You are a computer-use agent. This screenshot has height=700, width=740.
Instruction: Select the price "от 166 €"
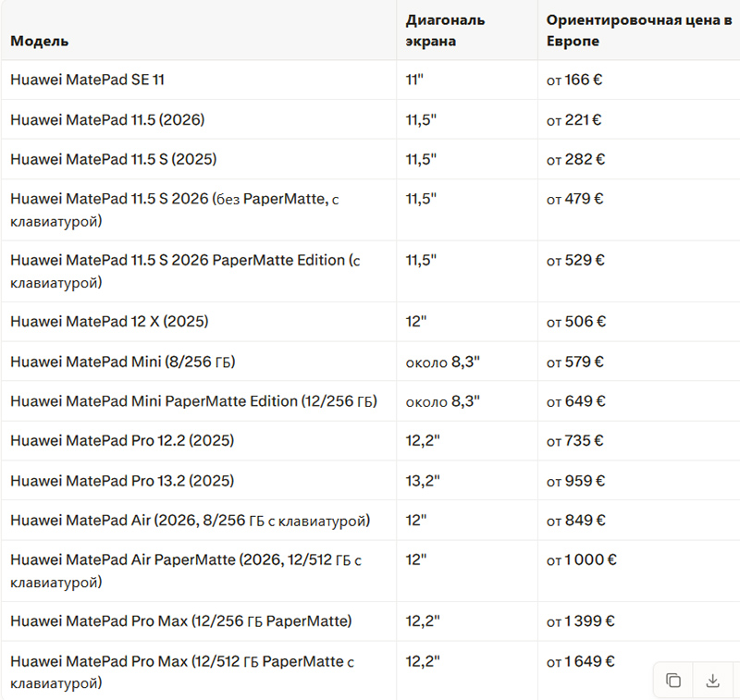tap(574, 80)
